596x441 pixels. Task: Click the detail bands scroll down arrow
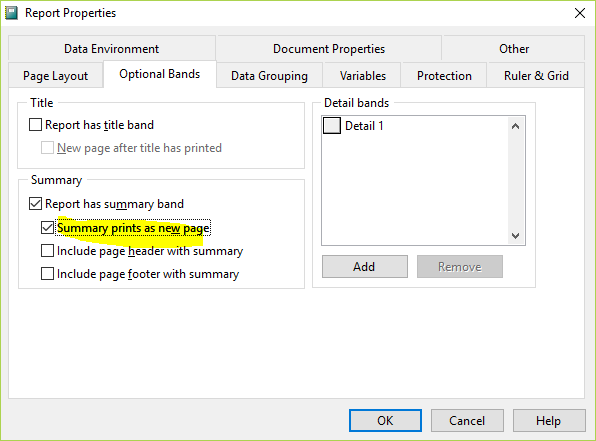[515, 236]
